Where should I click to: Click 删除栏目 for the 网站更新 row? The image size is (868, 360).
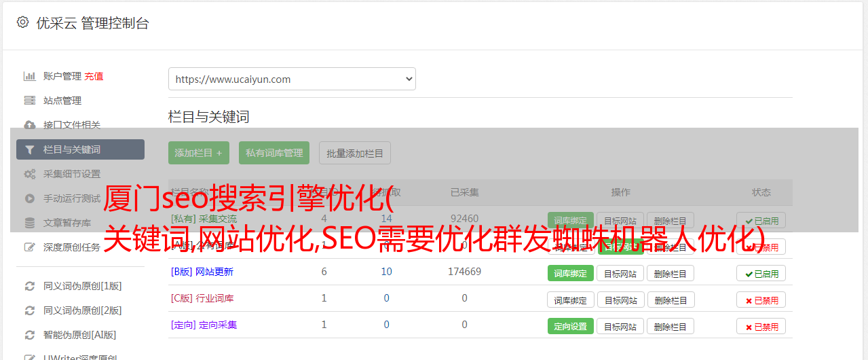(x=671, y=273)
